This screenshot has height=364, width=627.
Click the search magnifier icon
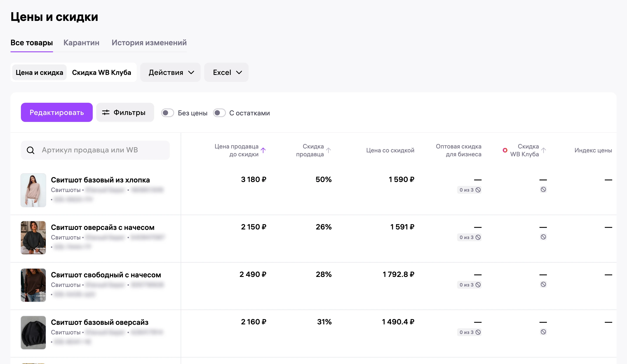pos(31,150)
